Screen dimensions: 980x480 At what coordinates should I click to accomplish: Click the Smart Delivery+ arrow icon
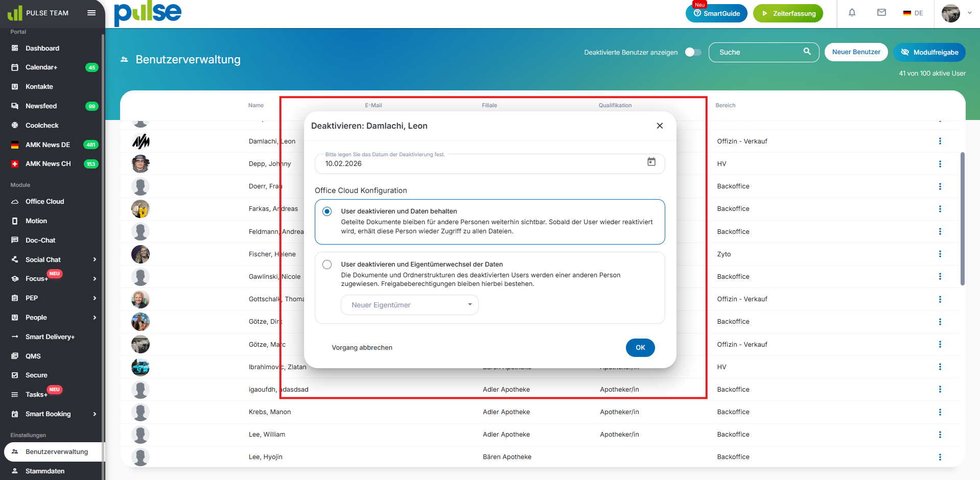[15, 337]
